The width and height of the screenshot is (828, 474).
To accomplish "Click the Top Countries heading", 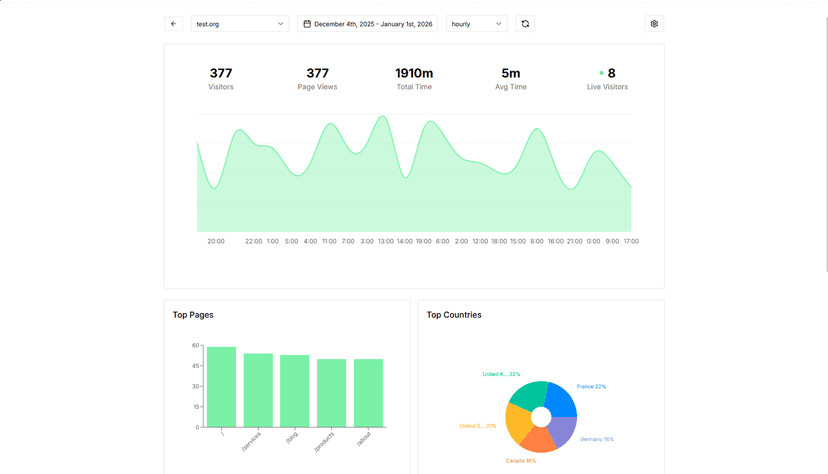I will 454,315.
